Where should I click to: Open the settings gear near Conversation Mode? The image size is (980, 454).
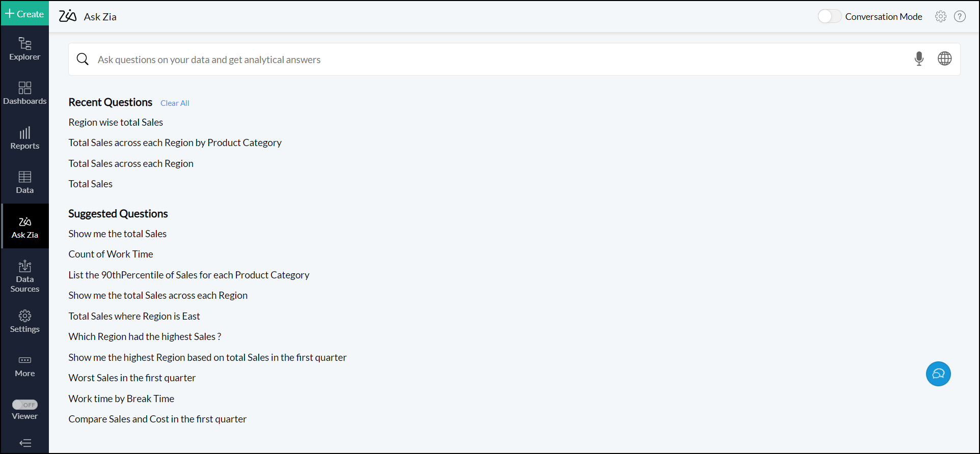(x=940, y=17)
